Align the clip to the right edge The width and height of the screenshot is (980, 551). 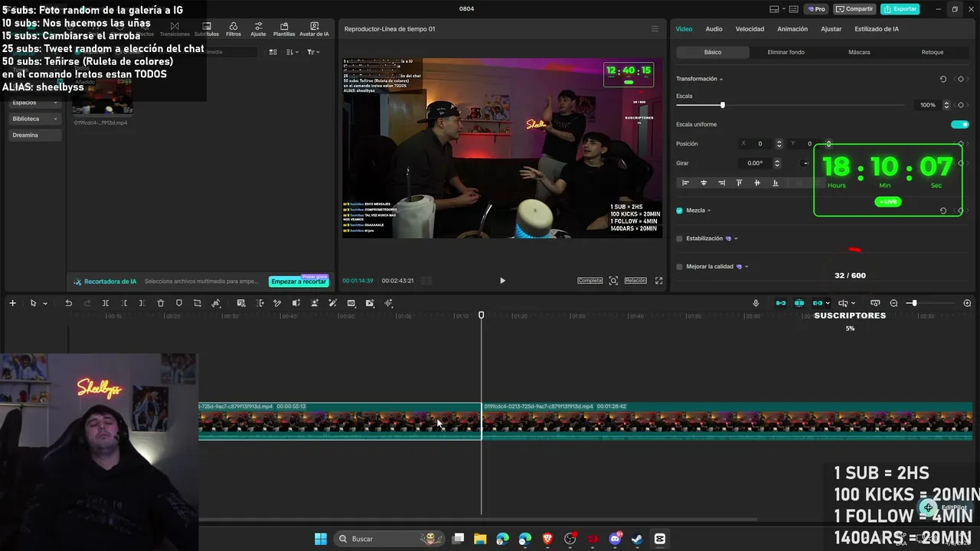point(721,183)
